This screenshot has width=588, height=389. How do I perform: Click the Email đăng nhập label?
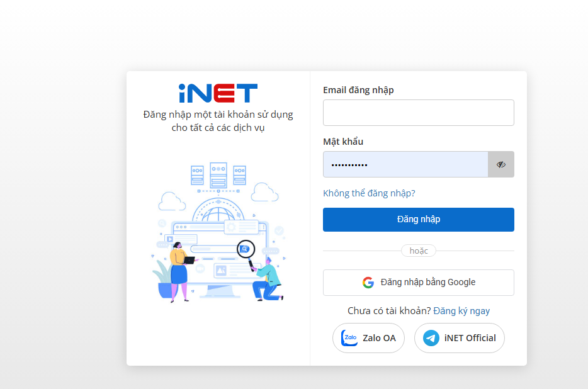click(x=358, y=90)
